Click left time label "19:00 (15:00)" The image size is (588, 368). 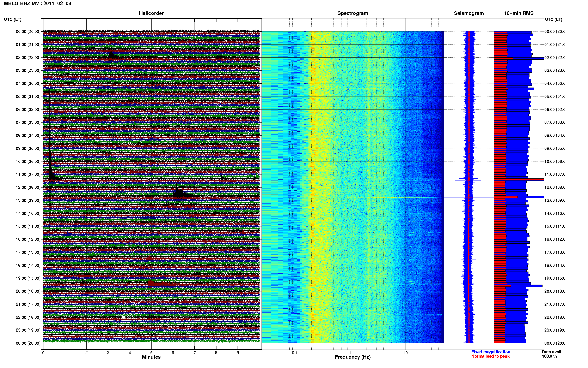tap(28, 278)
